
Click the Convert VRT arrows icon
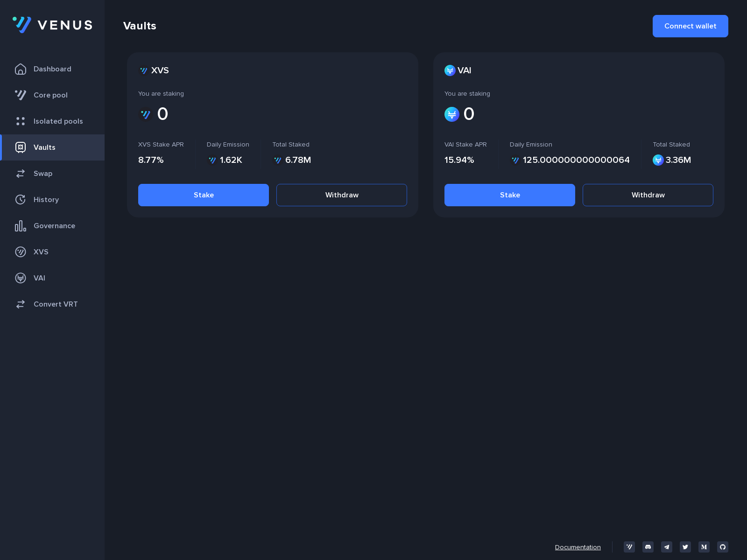point(21,304)
